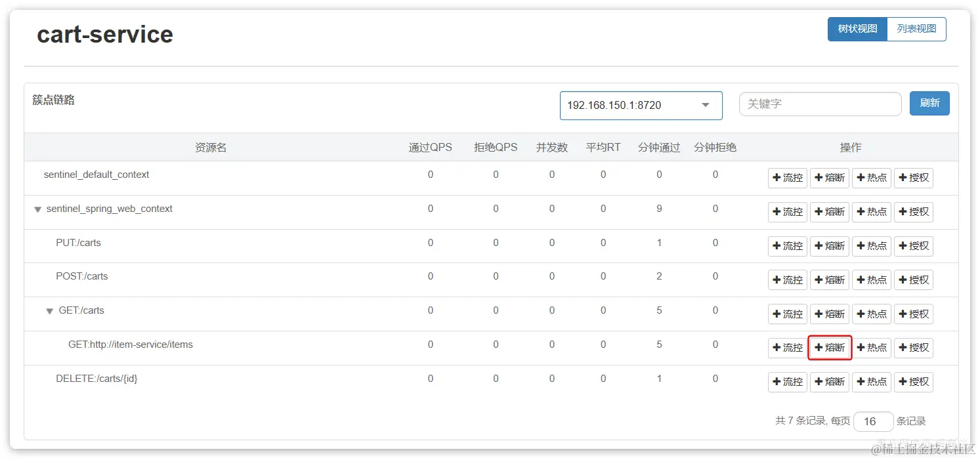The image size is (980, 460).
Task: Add 授权 rule for GET:/carts row
Action: pos(914,314)
